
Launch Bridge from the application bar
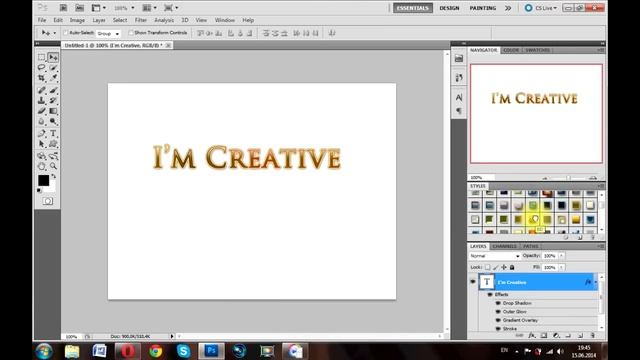pos(63,8)
